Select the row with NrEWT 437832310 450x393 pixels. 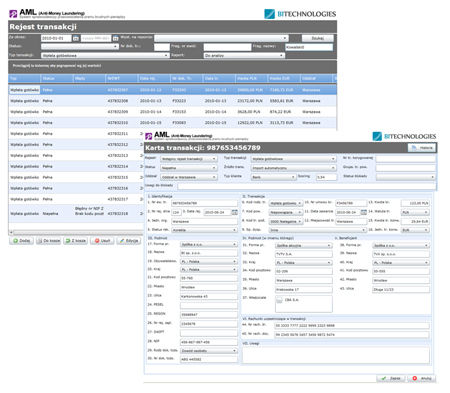coord(172,123)
